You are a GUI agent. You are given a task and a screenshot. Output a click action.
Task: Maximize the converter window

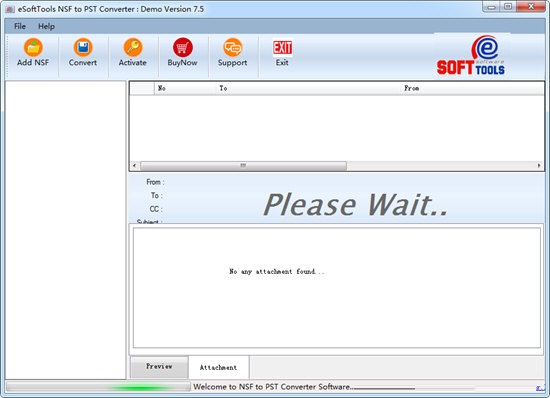[508, 6]
